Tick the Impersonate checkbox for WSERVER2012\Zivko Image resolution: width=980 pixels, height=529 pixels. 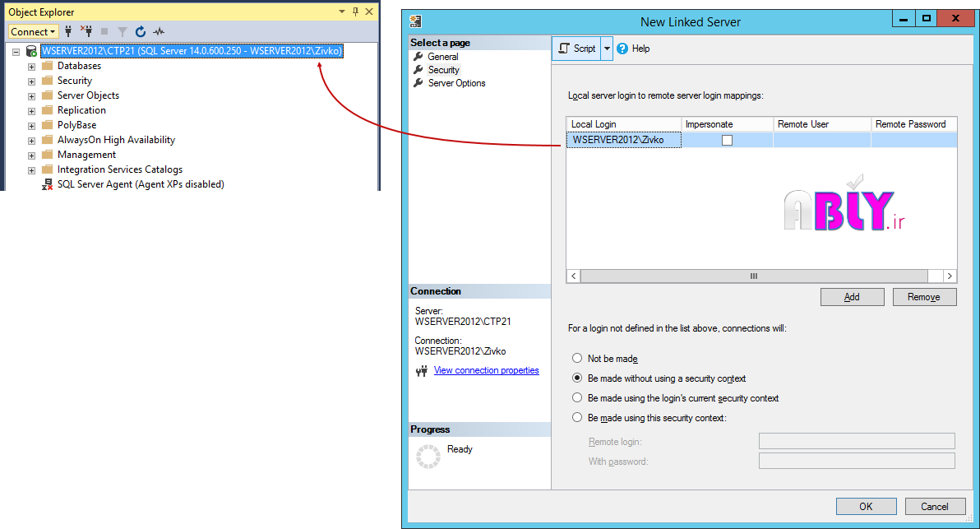click(x=727, y=140)
